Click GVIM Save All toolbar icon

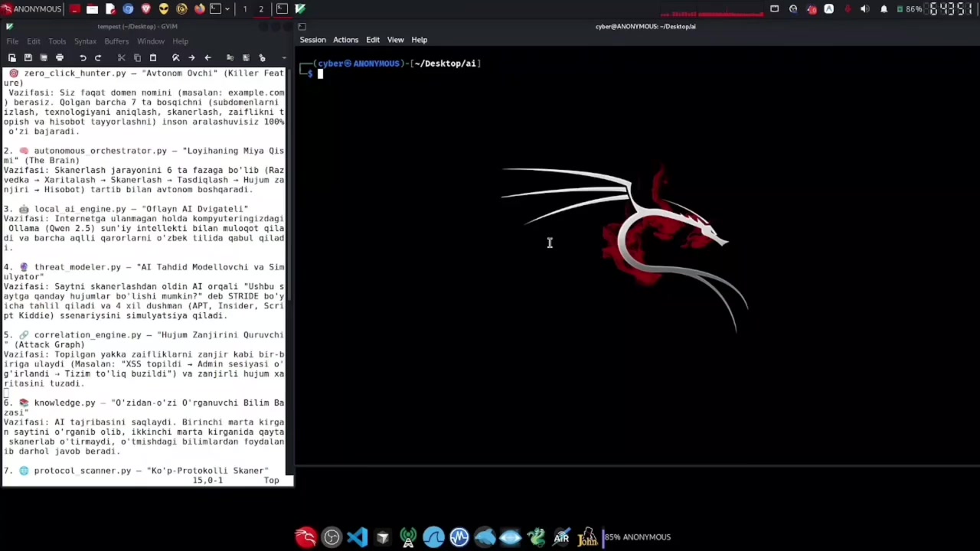(x=44, y=58)
